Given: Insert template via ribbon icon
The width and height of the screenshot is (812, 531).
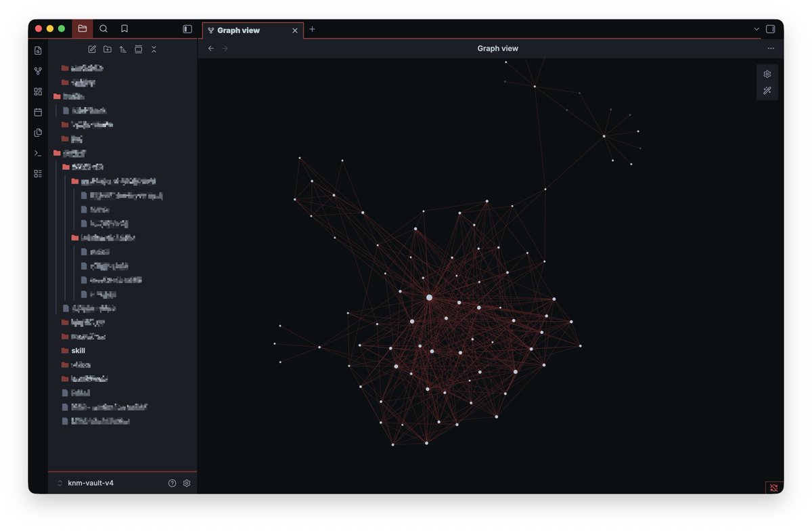Looking at the screenshot, I should [38, 133].
